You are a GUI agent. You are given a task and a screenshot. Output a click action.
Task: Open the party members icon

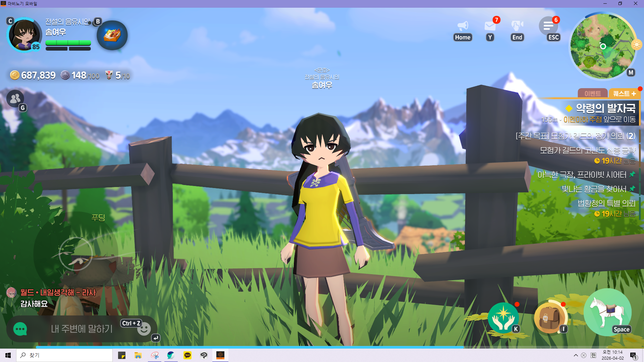[x=15, y=99]
